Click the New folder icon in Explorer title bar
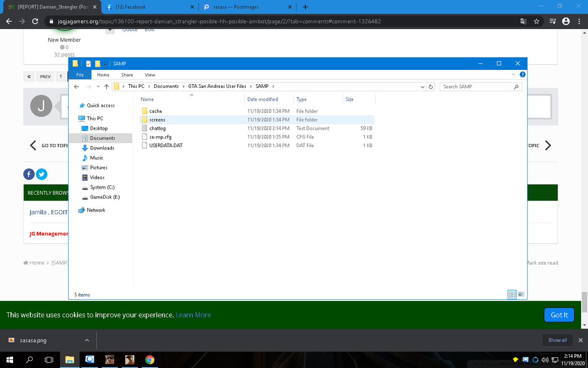The height and width of the screenshot is (368, 588). pos(98,63)
